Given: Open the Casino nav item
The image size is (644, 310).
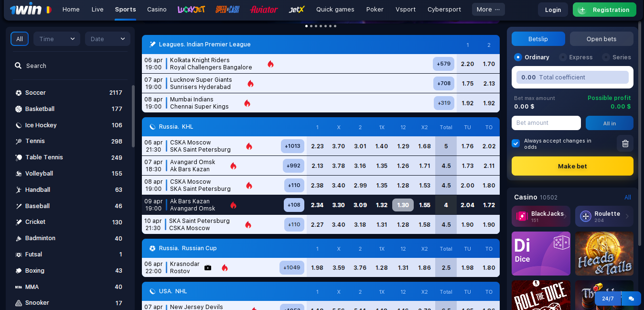Looking at the screenshot, I should (157, 9).
